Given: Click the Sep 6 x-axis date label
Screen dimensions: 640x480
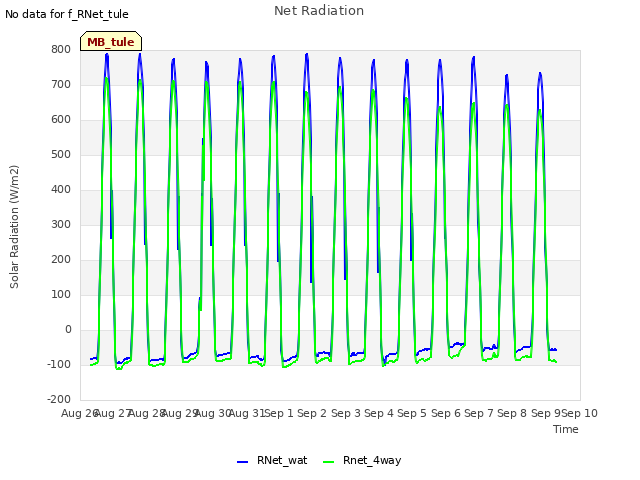Looking at the screenshot, I should pos(446,413).
